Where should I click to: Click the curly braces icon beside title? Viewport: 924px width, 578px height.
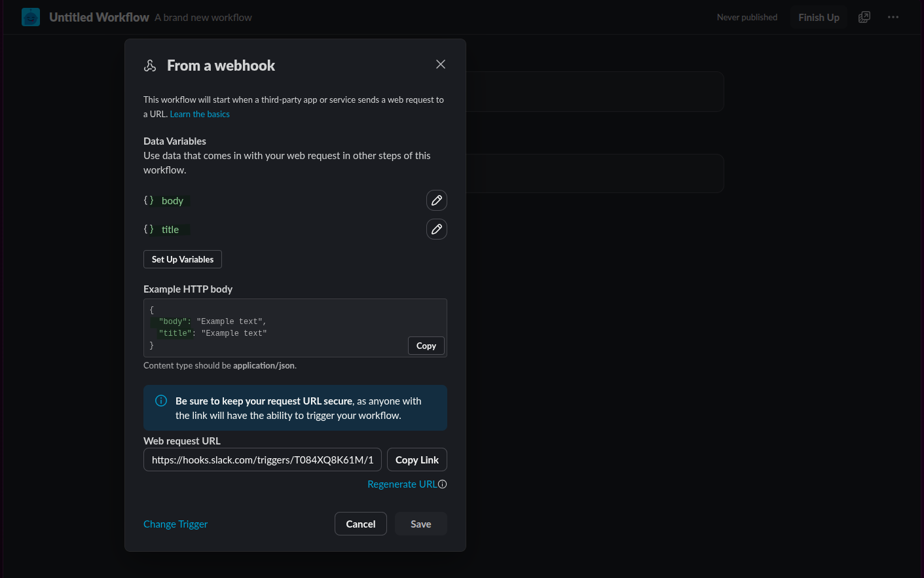click(x=149, y=229)
